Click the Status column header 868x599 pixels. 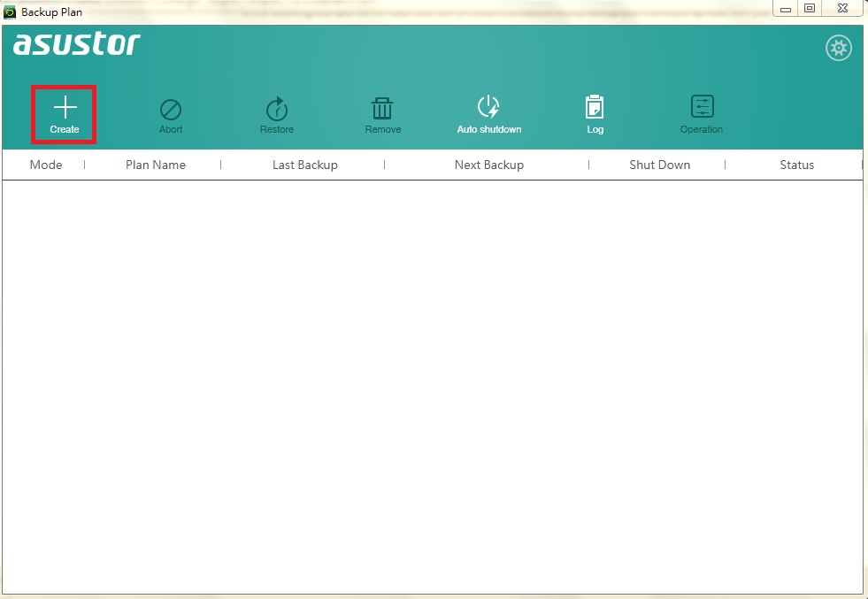(x=796, y=165)
